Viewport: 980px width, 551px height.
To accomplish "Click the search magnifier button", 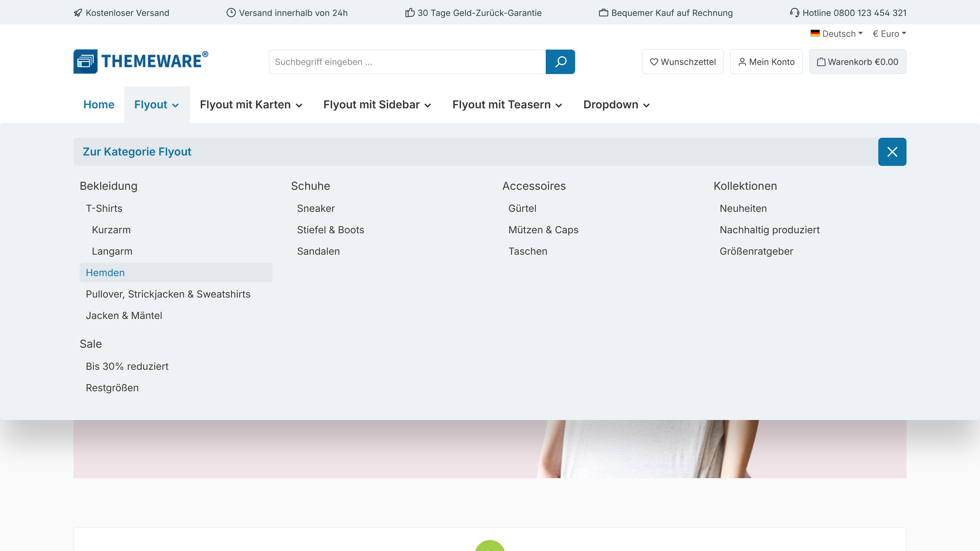I will (560, 62).
